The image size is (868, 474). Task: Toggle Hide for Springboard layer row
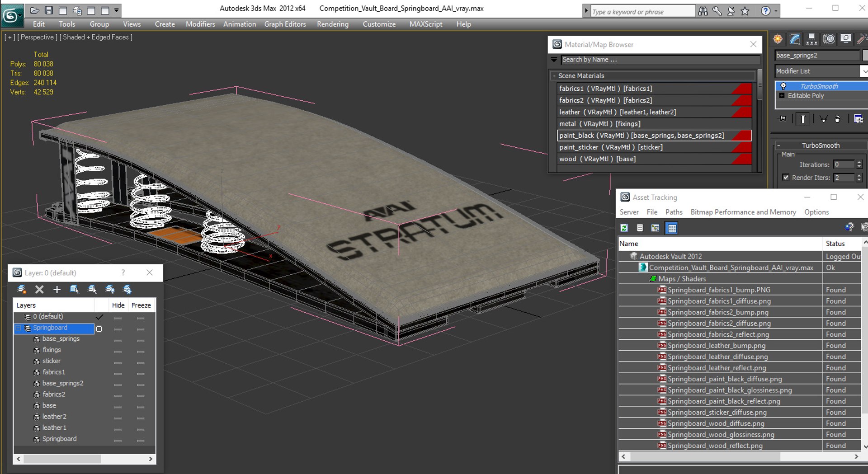click(x=118, y=329)
